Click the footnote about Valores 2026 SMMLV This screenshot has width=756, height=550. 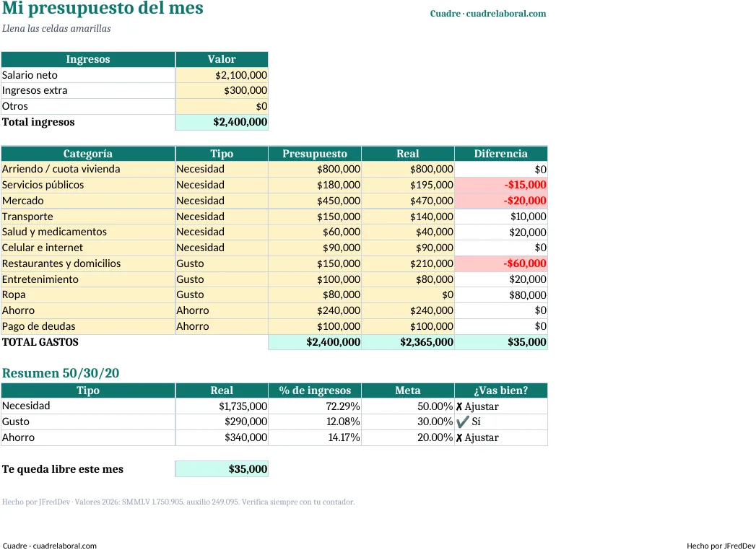(x=178, y=502)
